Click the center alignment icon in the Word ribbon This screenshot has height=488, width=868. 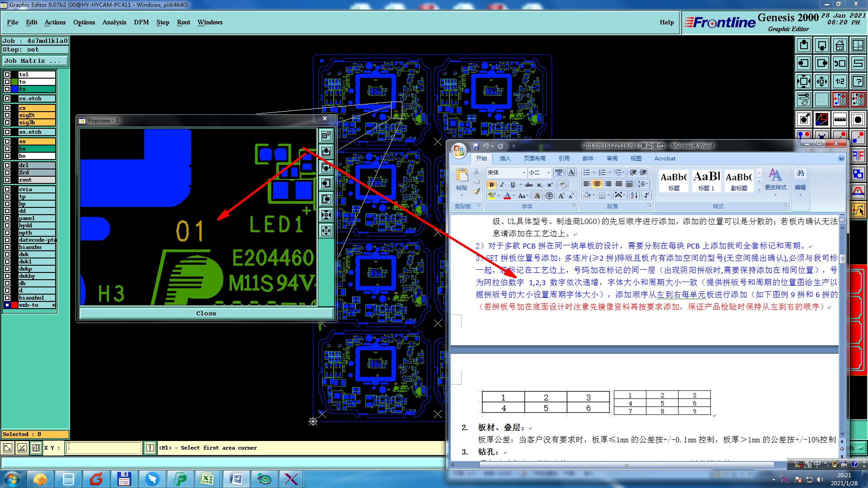[x=597, y=184]
